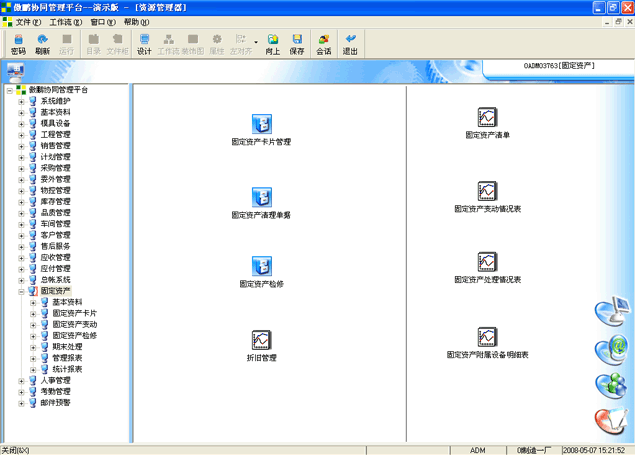Select 固定资产卡片 in the tree
Viewport: 635px width, 455px height.
(x=75, y=313)
